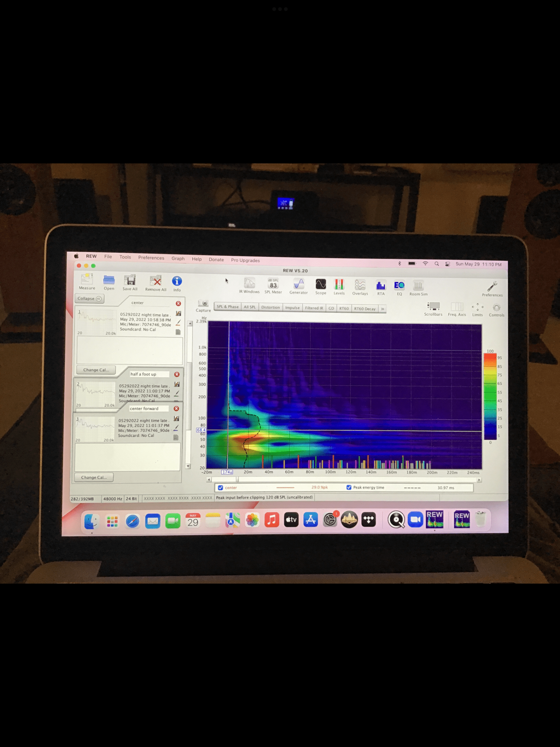
Task: Open the File menu
Action: [x=108, y=256]
